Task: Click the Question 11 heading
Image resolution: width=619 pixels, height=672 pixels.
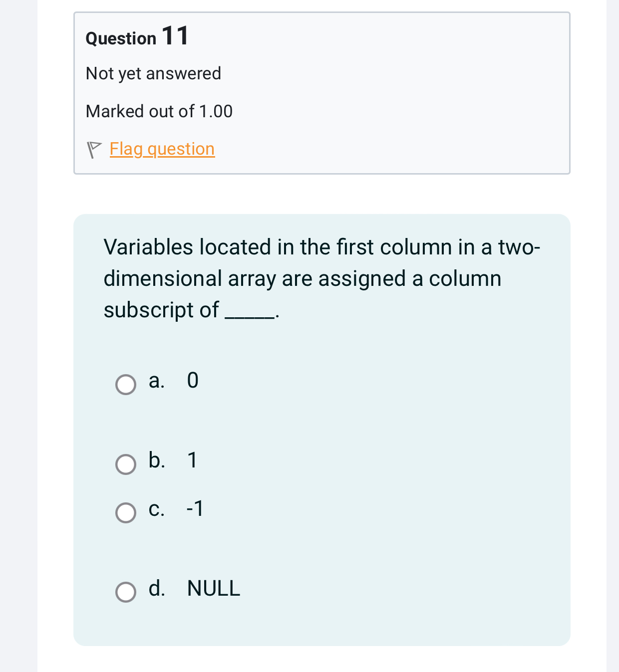Action: [136, 36]
